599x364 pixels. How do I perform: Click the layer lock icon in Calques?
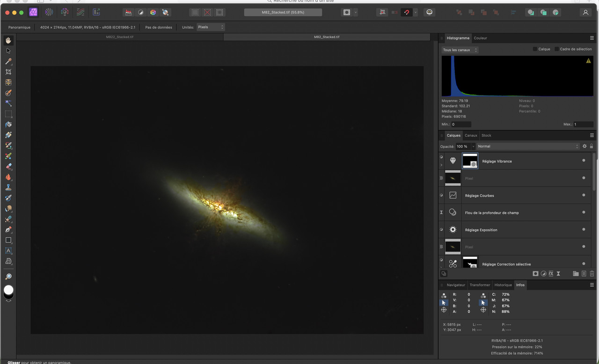point(592,146)
